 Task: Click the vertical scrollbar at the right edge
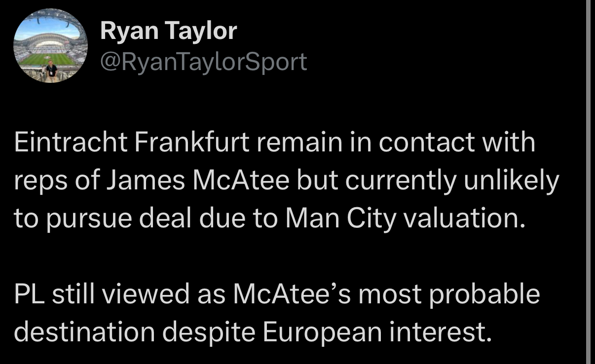589,182
